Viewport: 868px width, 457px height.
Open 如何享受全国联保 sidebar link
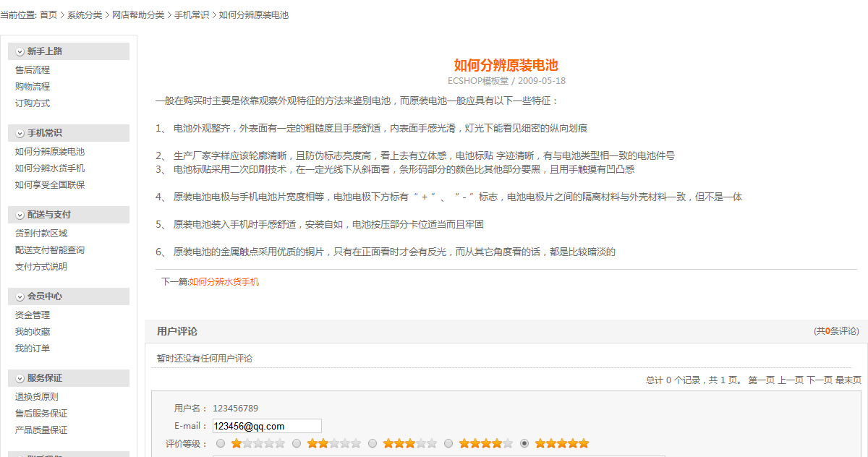point(50,185)
